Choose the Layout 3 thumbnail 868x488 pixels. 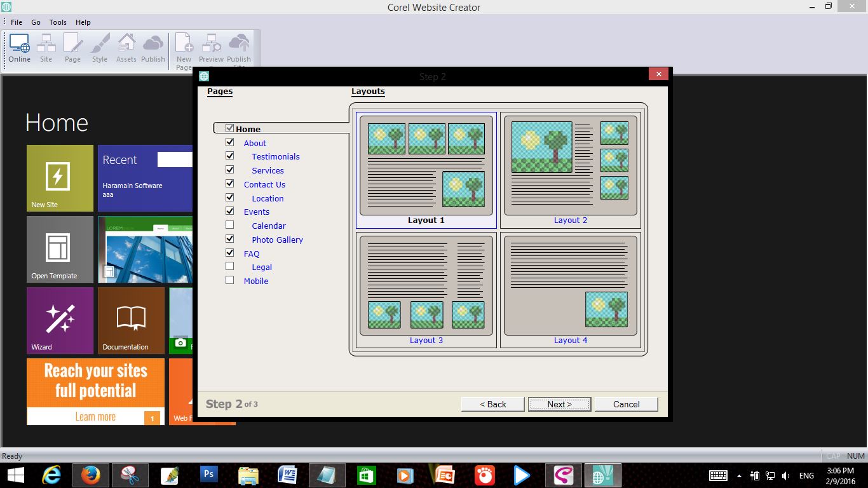pyautogui.click(x=426, y=290)
